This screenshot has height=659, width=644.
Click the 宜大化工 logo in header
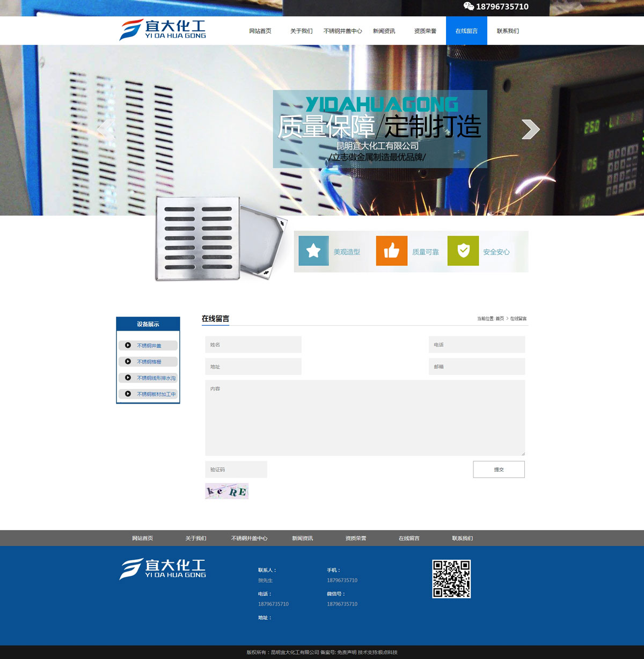pos(163,30)
